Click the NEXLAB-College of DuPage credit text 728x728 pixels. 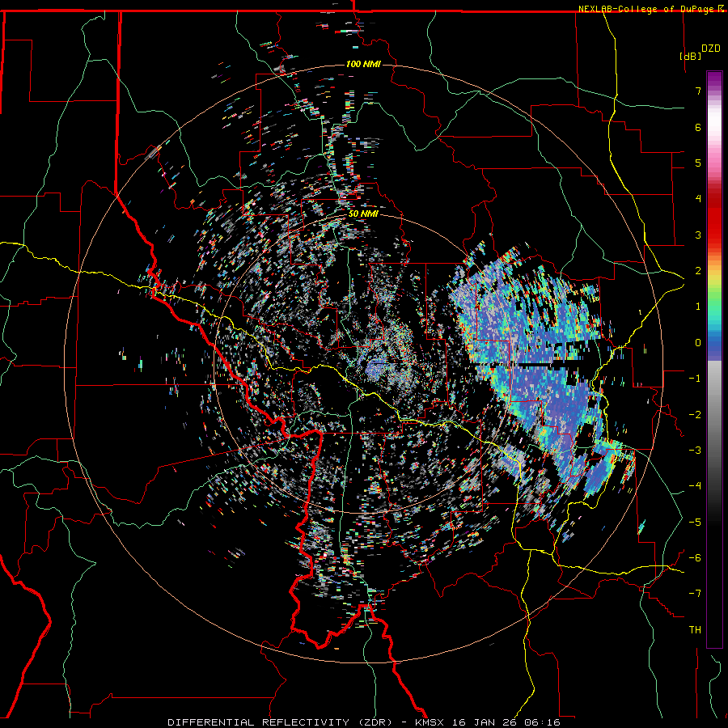click(x=645, y=9)
